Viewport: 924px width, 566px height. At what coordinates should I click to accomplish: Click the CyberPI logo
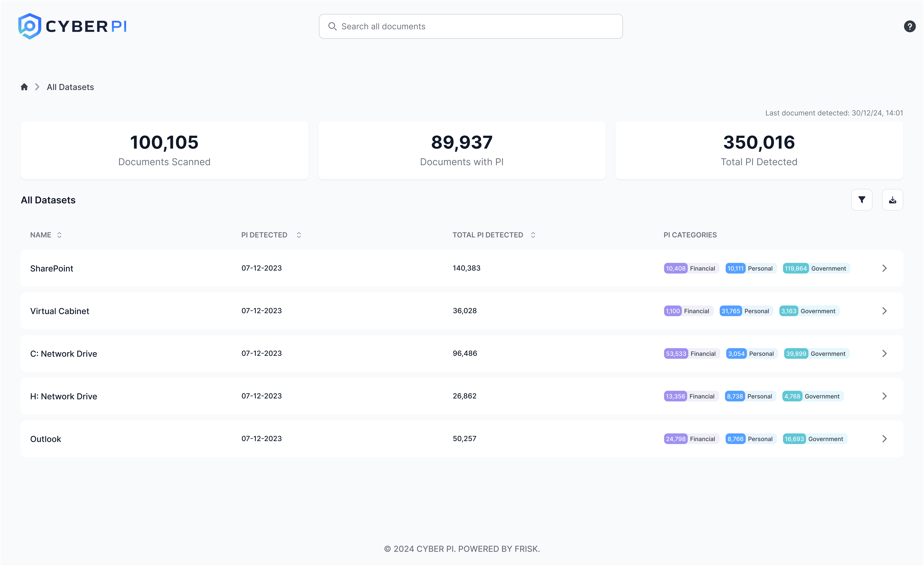click(x=72, y=26)
